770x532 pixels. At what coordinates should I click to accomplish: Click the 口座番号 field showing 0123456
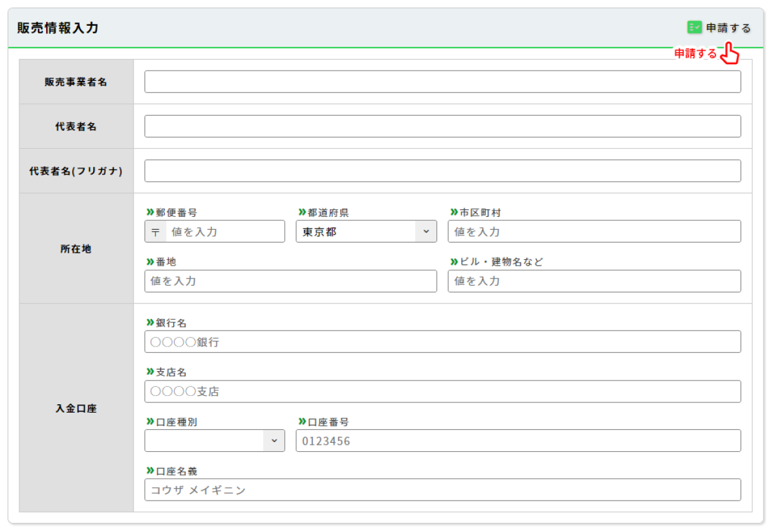click(x=518, y=441)
